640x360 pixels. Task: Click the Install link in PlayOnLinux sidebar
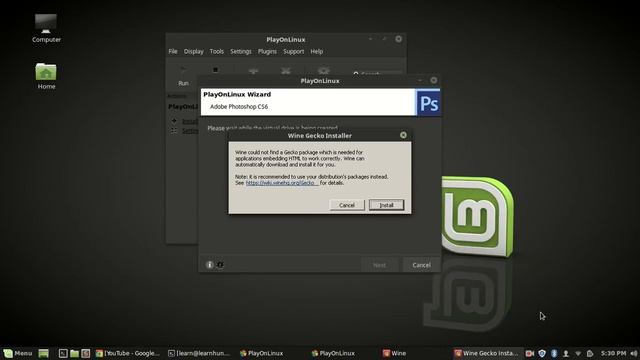coord(190,121)
